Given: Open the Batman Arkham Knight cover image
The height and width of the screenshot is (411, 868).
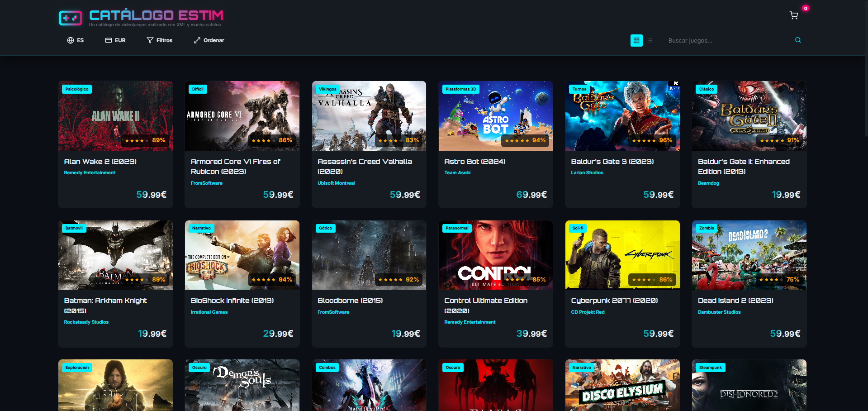Looking at the screenshot, I should click(115, 255).
